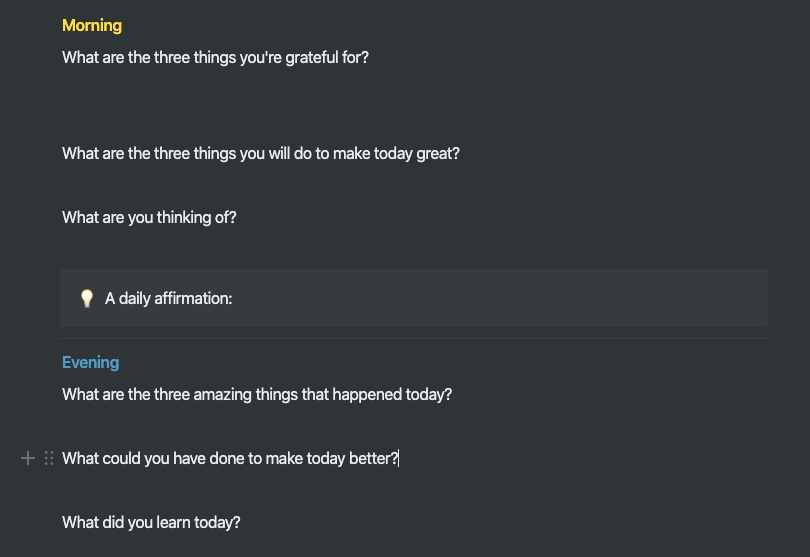810x557 pixels.
Task: Select the yellow Morning heading
Action: point(92,25)
